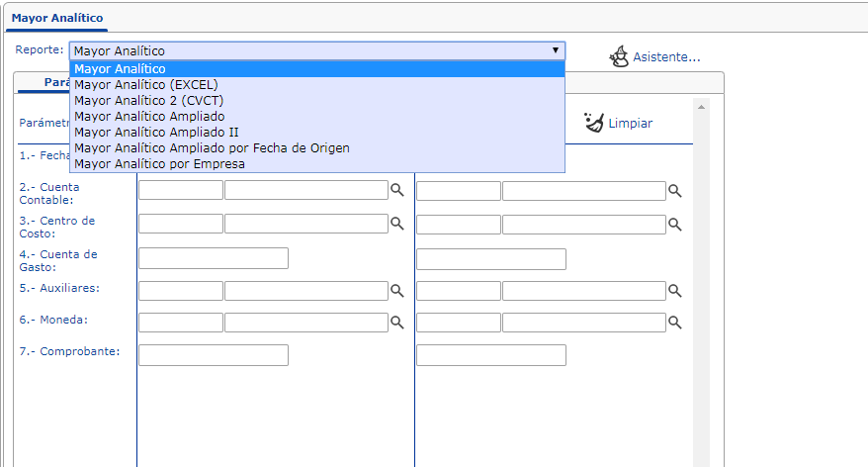The width and height of the screenshot is (868, 467).
Task: Click the first Comprobante input field
Action: coord(213,355)
